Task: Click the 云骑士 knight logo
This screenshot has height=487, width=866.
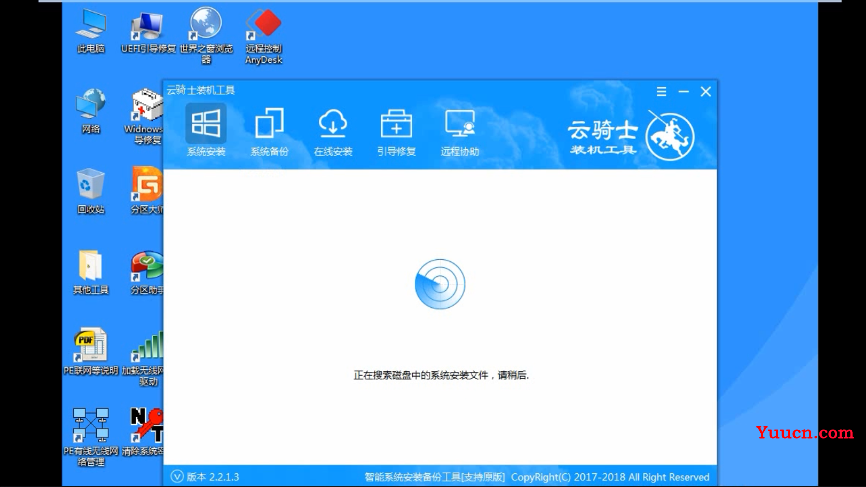Action: (x=670, y=136)
